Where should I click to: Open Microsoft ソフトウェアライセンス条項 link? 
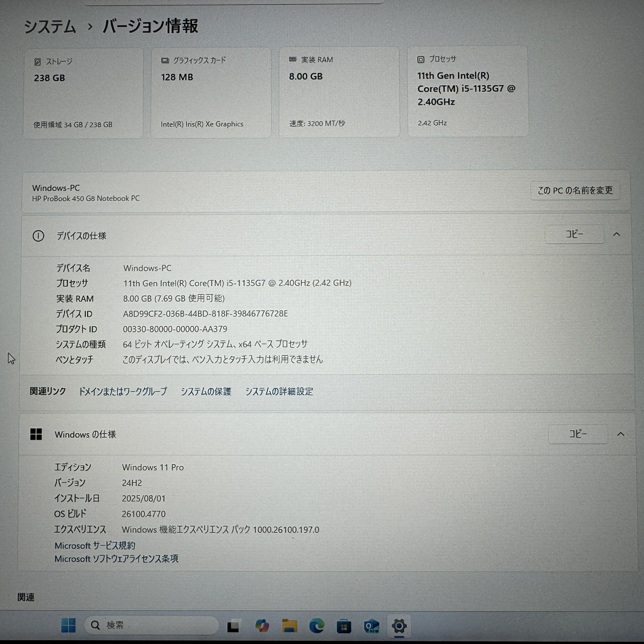click(x=116, y=559)
